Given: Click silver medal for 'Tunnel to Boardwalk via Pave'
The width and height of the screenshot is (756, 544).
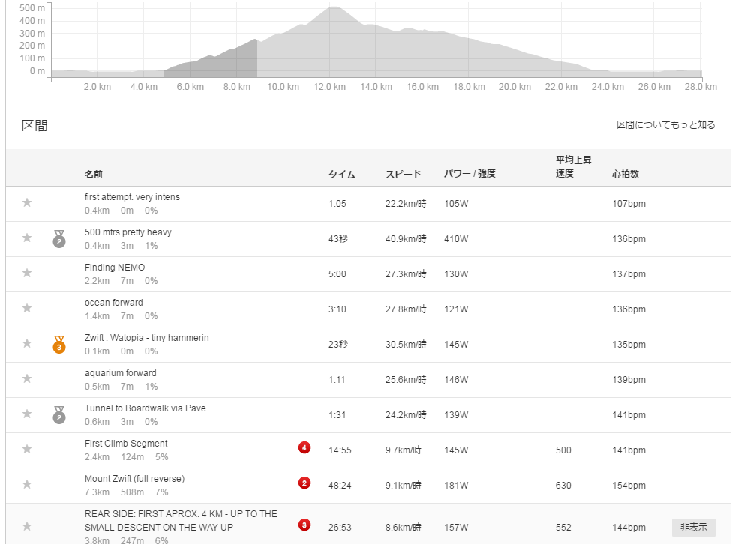Looking at the screenshot, I should click(x=59, y=415).
